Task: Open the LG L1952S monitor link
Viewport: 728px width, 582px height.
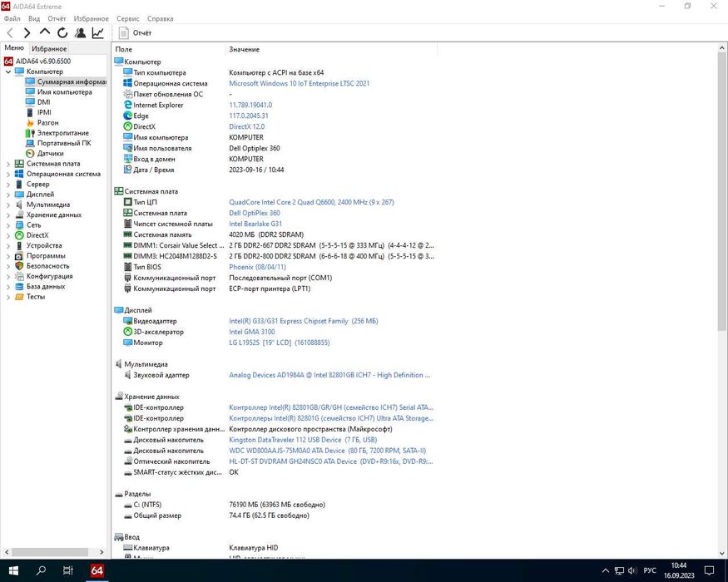Action: [279, 343]
